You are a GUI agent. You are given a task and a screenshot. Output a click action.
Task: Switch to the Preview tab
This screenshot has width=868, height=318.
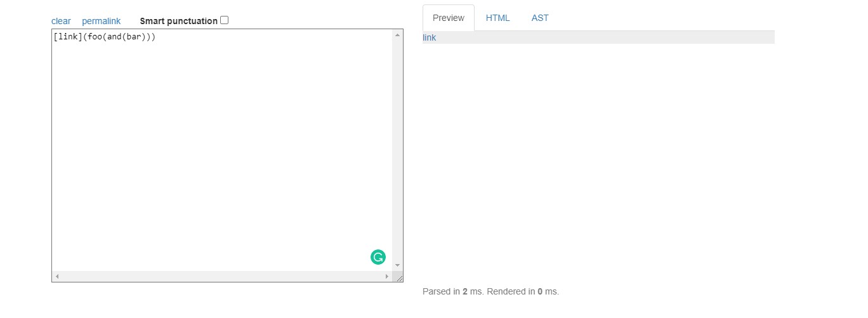click(x=448, y=18)
